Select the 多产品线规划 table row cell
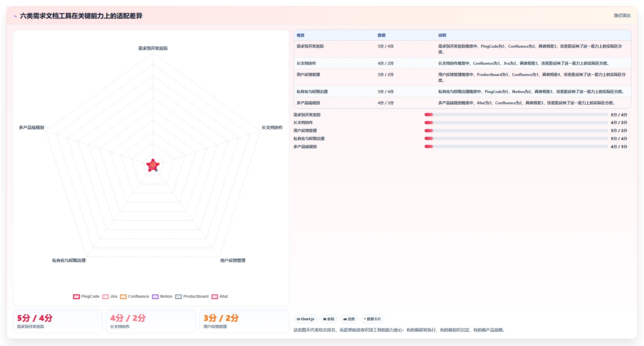 (308, 103)
